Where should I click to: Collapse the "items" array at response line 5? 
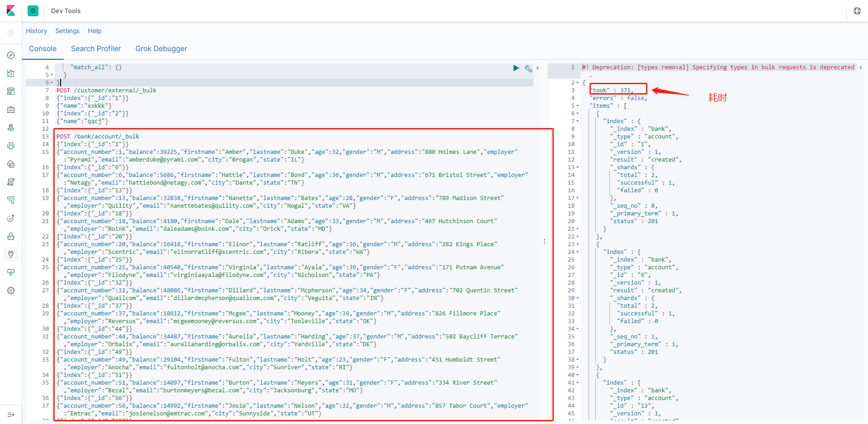click(x=577, y=106)
